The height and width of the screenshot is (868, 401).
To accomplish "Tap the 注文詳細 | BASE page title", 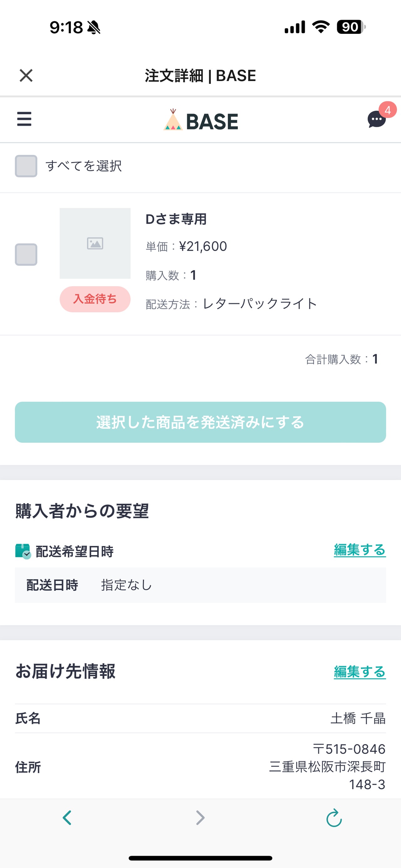I will [200, 75].
